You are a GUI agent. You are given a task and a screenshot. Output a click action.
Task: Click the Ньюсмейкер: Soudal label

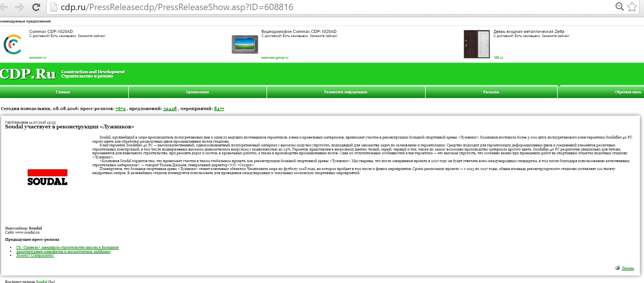point(24,228)
